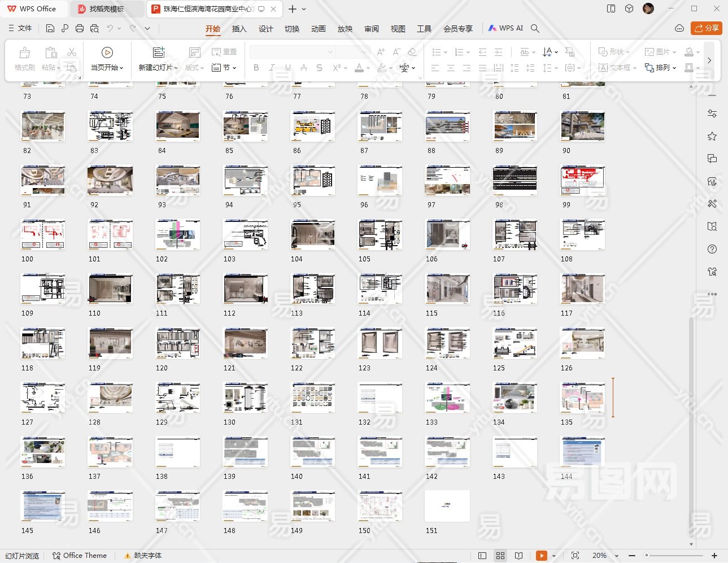Open the 排列 (Arrange) dropdown
Image resolution: width=728 pixels, height=563 pixels.
pyautogui.click(x=661, y=68)
